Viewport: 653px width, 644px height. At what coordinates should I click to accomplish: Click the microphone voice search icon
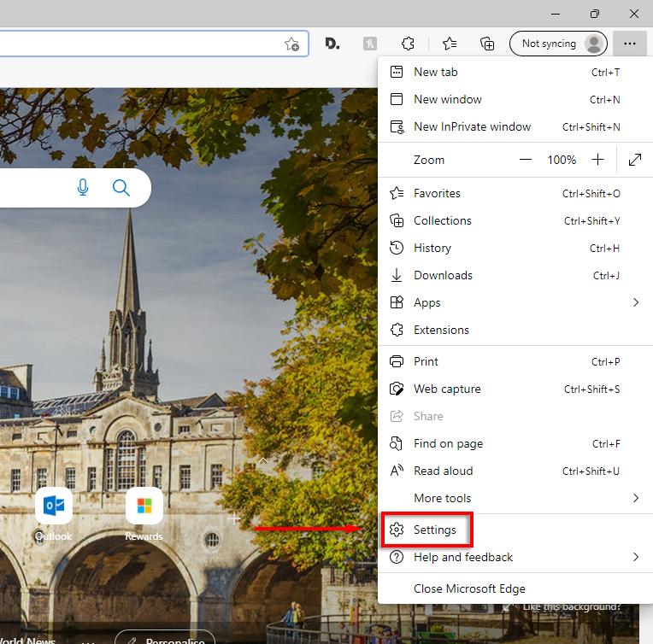83,187
